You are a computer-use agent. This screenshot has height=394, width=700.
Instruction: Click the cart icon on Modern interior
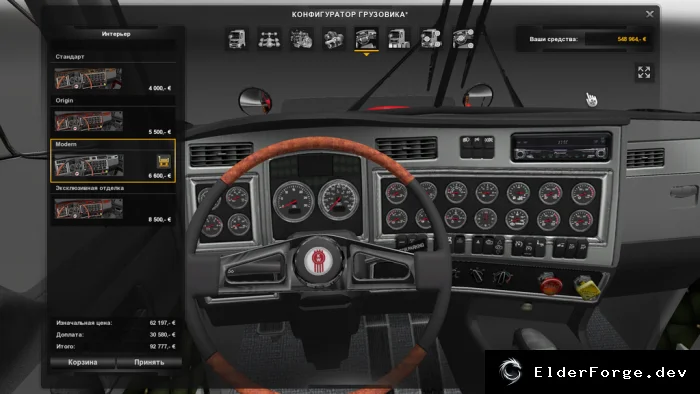[x=164, y=161]
